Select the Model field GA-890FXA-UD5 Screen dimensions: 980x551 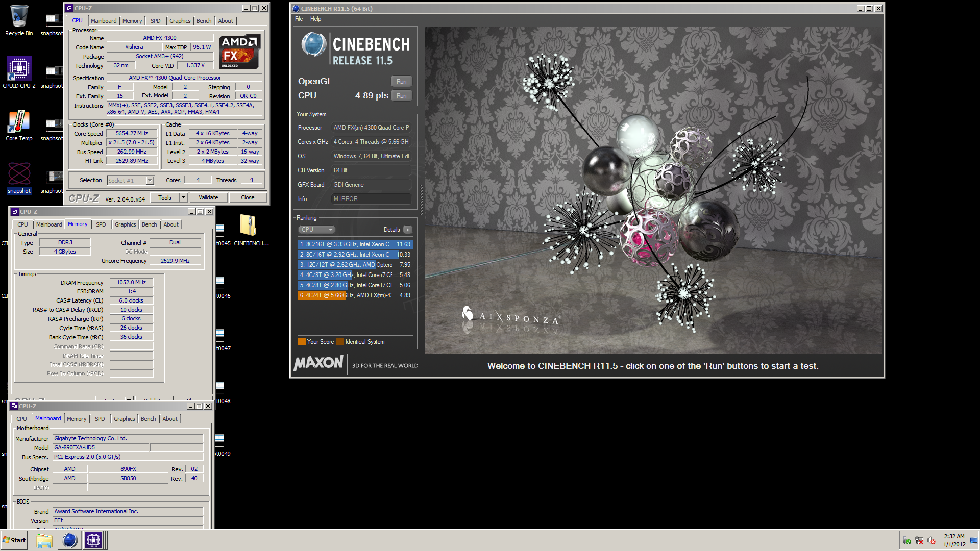pyautogui.click(x=101, y=447)
